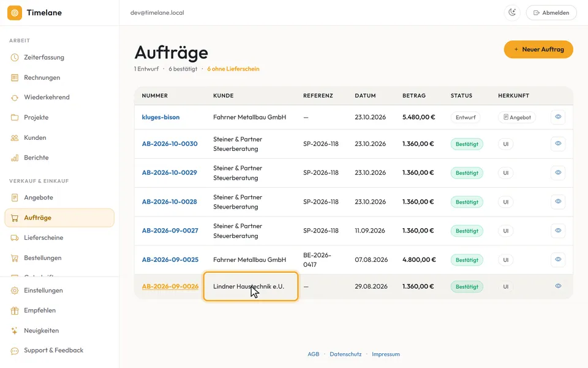Click eye icon for AB-2026-09-0026
This screenshot has height=368, width=588.
coord(558,286)
